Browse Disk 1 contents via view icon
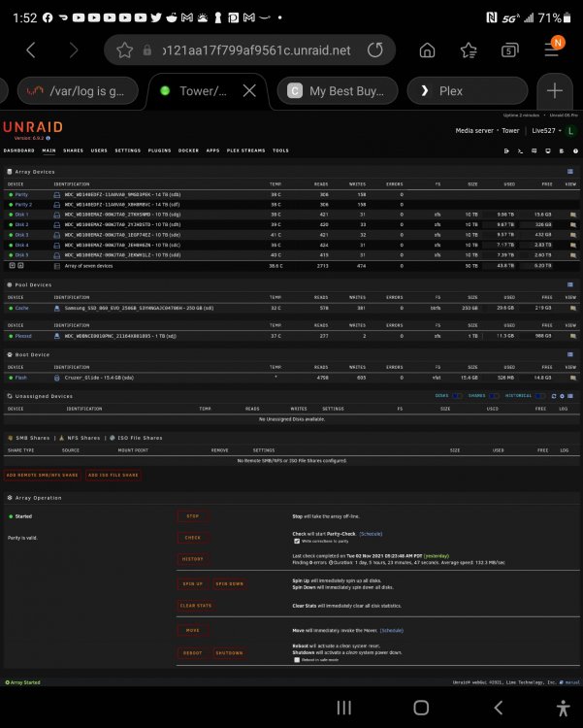This screenshot has height=728, width=583. click(573, 215)
